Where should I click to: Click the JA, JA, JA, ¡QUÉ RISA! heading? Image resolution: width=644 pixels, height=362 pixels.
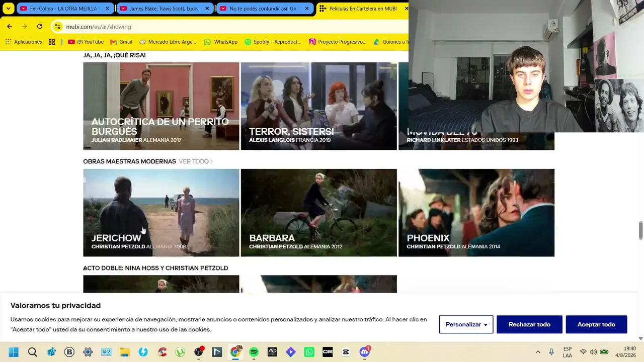point(114,55)
